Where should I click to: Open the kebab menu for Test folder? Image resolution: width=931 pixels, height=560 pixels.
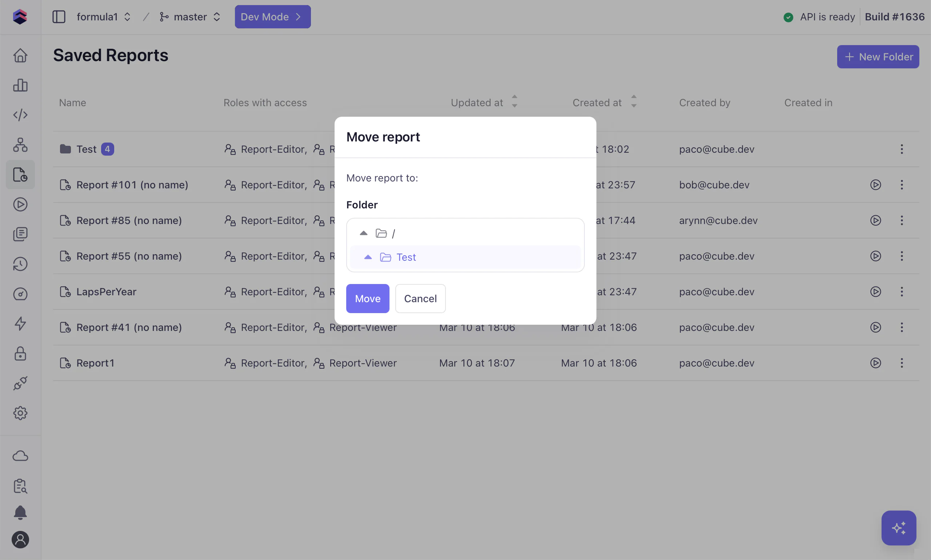point(901,149)
